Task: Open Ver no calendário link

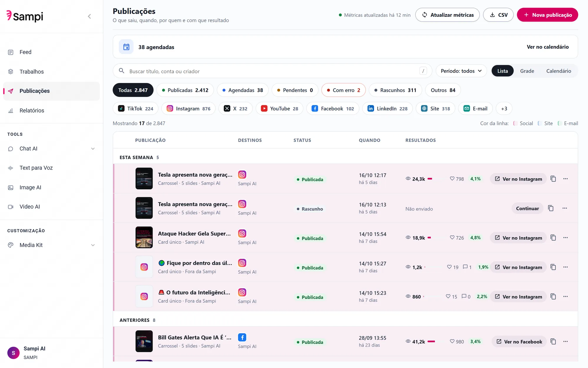Action: [x=547, y=47]
